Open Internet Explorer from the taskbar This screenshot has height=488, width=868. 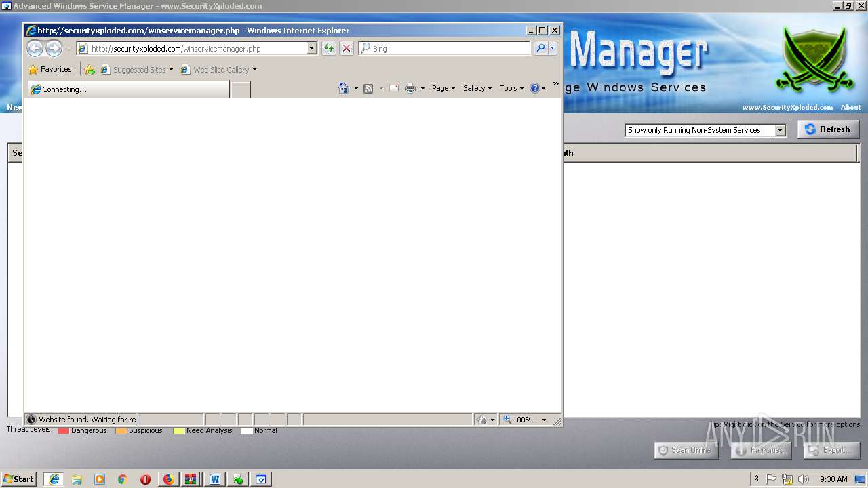(54, 479)
